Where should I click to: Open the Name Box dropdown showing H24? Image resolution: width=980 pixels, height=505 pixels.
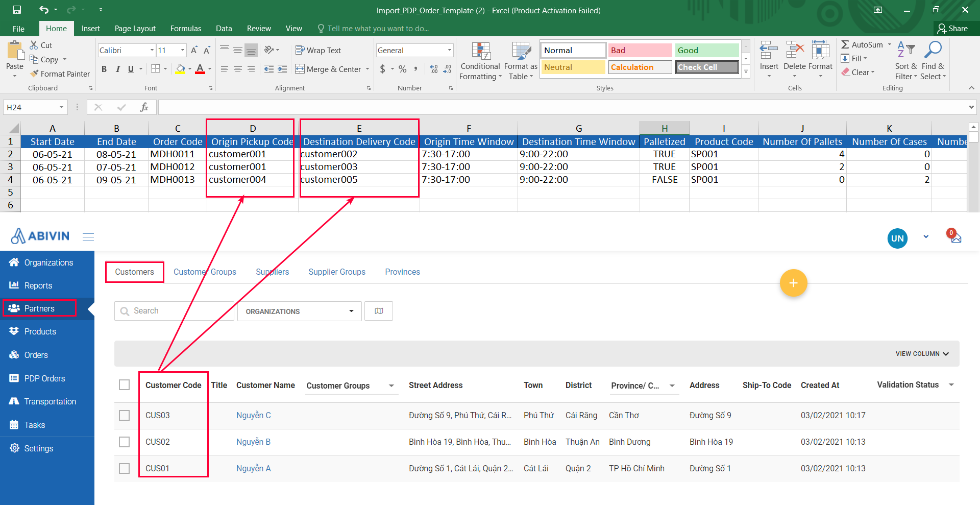(x=61, y=107)
